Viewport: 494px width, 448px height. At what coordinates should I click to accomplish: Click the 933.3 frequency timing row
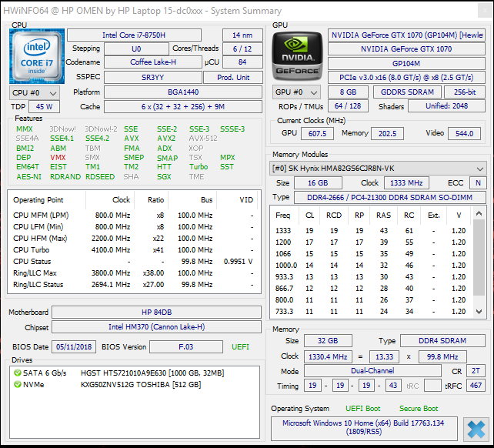pyautogui.click(x=372, y=277)
